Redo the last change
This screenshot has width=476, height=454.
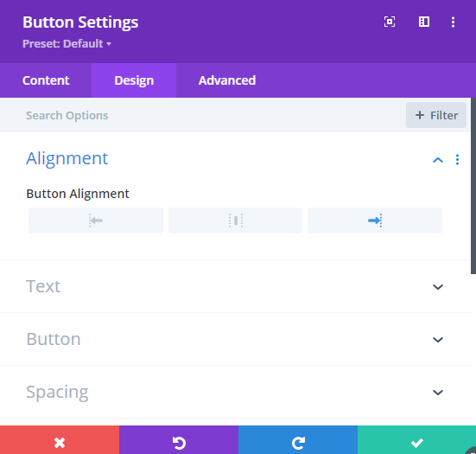click(x=298, y=442)
